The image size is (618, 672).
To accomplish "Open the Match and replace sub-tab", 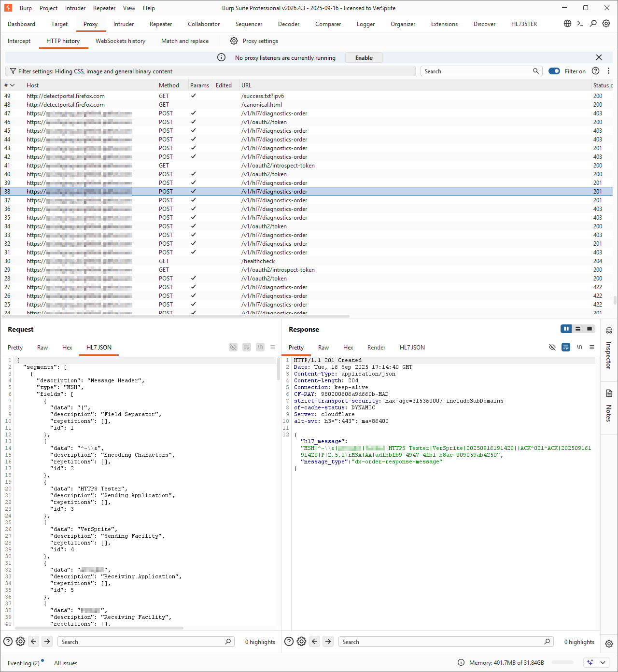I will (185, 41).
